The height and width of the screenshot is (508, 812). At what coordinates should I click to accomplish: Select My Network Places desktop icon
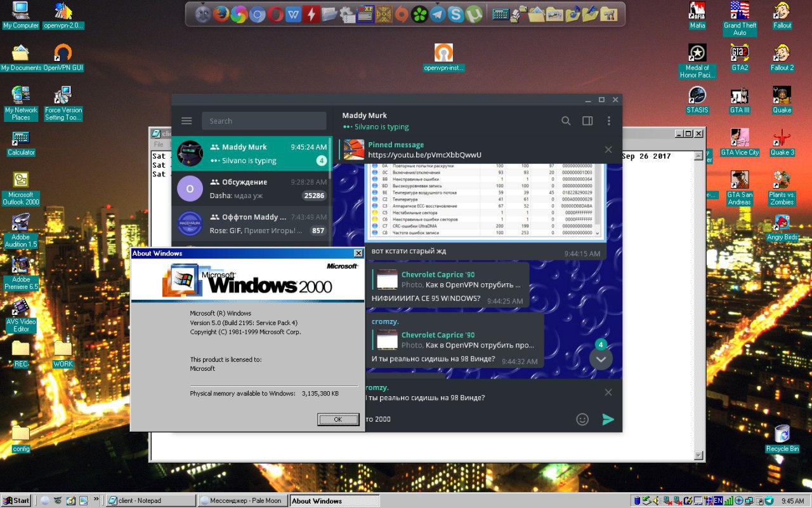[21, 104]
